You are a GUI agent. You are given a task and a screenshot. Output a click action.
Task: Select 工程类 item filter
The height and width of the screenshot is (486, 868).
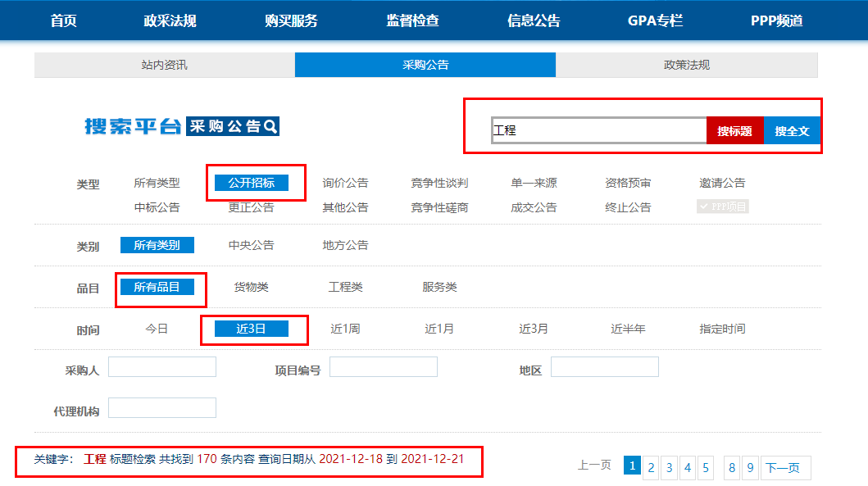(345, 287)
